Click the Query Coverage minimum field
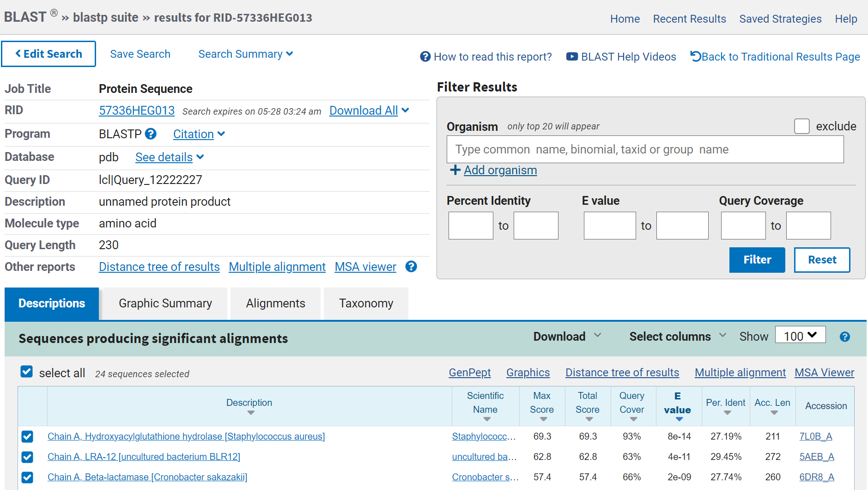 point(743,226)
